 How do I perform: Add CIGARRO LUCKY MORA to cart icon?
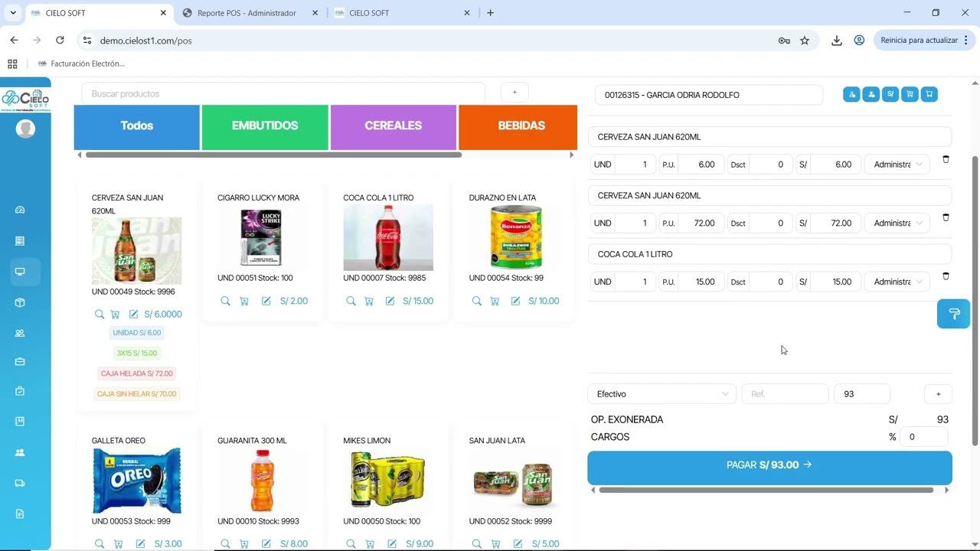pos(244,302)
